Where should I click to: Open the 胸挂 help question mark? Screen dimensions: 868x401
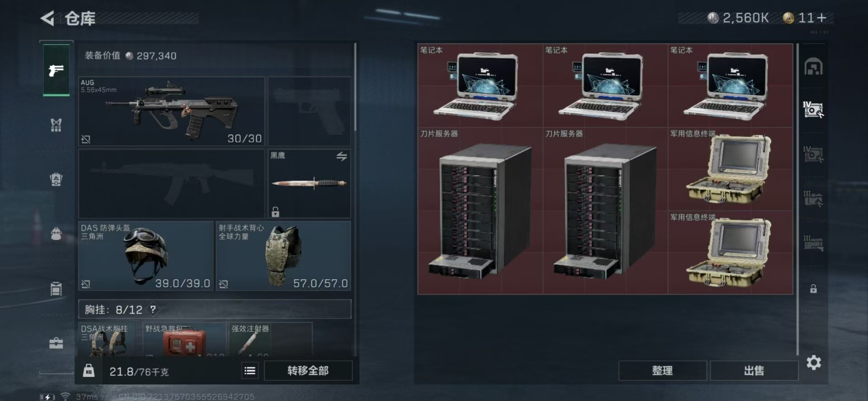(153, 309)
